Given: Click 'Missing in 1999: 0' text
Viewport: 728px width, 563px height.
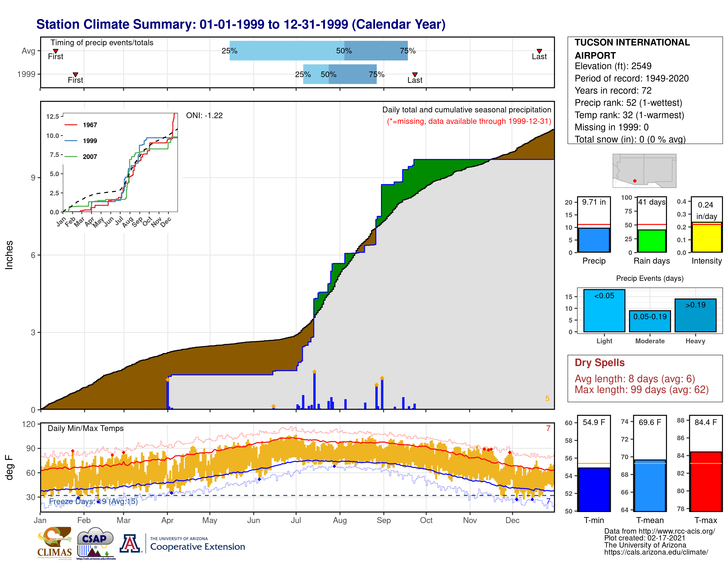Looking at the screenshot, I should 612,127.
